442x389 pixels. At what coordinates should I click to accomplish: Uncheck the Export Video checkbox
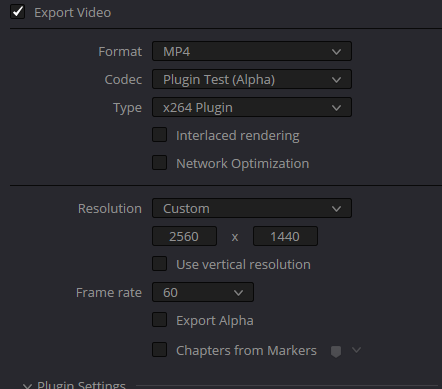coord(17,12)
